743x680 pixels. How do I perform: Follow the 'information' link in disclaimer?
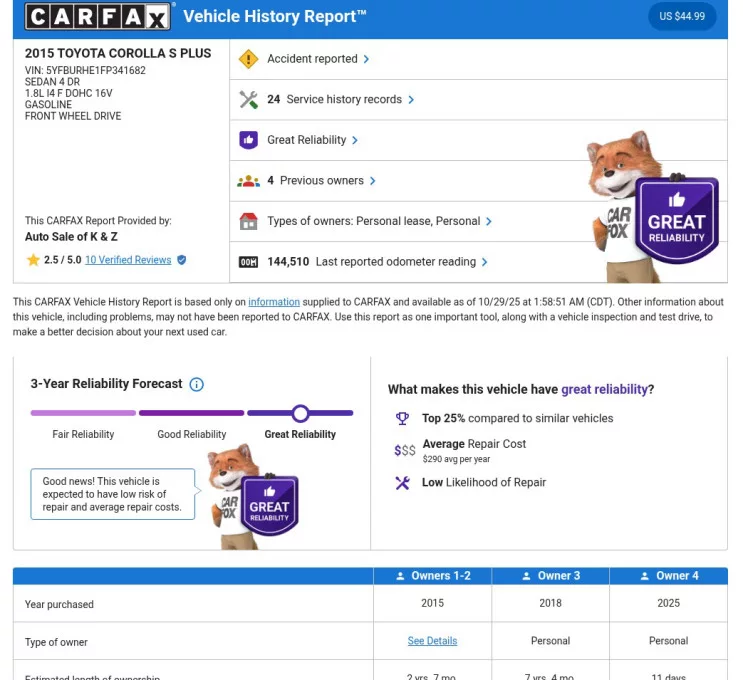coord(274,302)
